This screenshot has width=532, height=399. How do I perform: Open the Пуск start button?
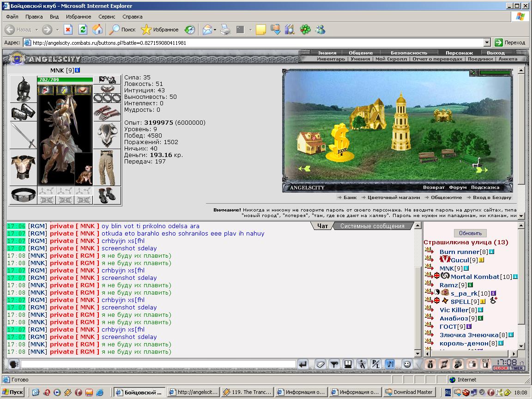click(13, 392)
